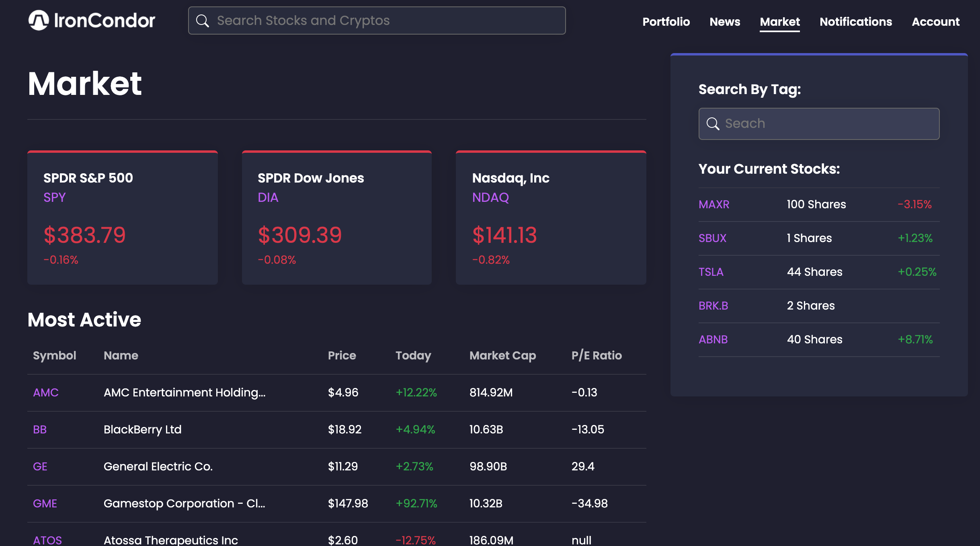
Task: Click BlackBerry's $18.92 price
Action: [344, 429]
